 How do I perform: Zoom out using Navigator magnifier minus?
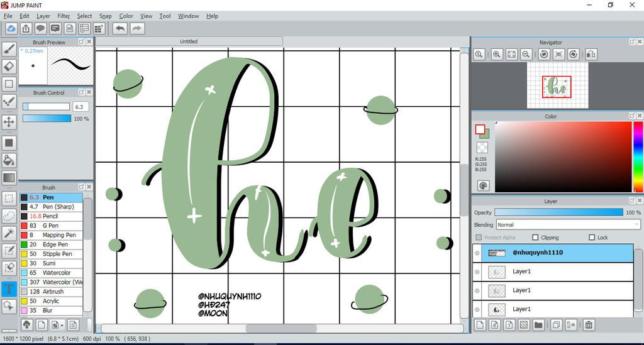(x=526, y=54)
